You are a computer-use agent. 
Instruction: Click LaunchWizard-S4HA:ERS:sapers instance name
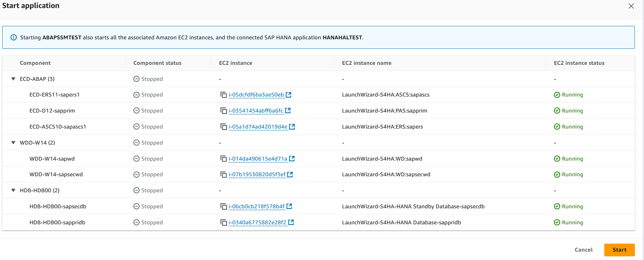tap(382, 127)
